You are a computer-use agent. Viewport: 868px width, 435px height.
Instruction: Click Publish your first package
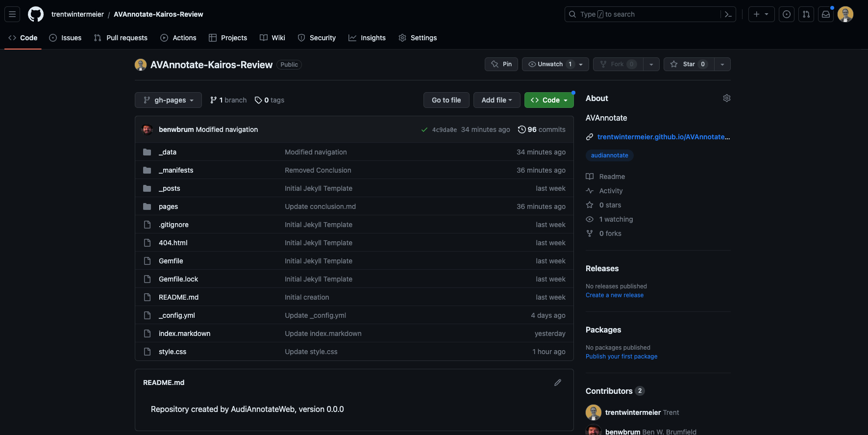621,357
